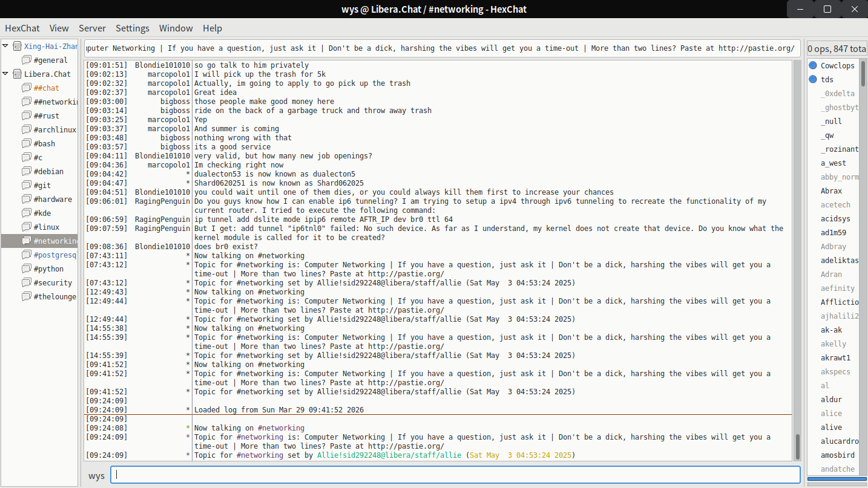
Task: Click nick bigboss on the 09:03:00 message
Action: click(x=175, y=102)
